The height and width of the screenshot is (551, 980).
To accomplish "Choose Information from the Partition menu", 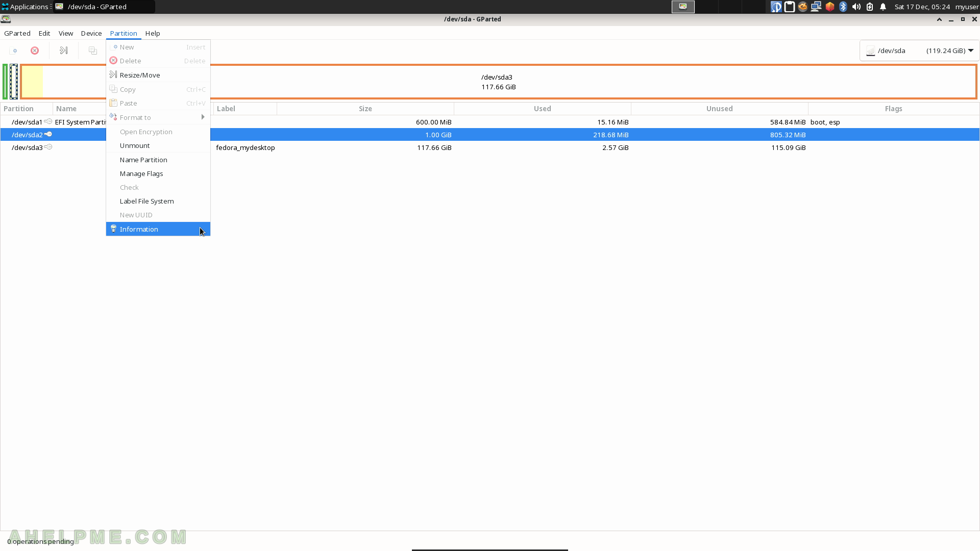I will point(158,229).
